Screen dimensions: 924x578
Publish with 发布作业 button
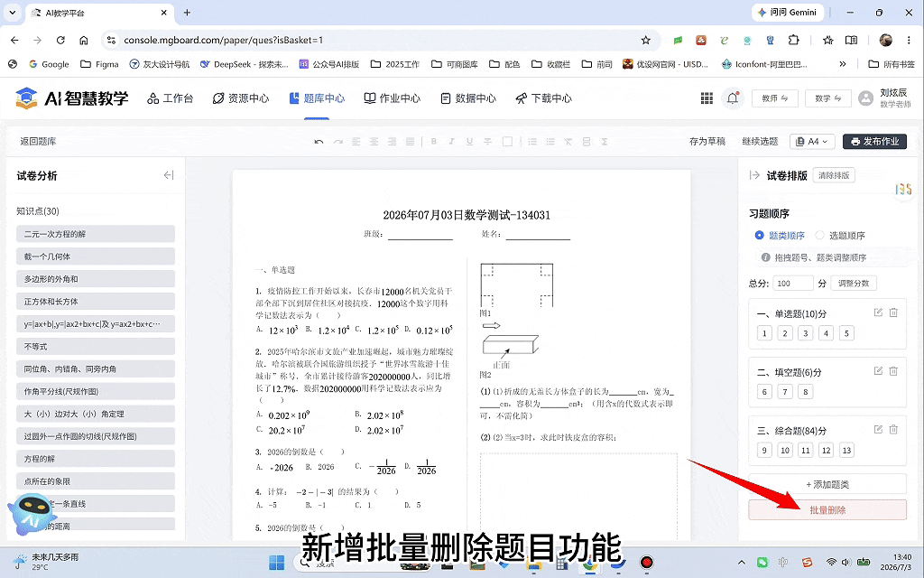coord(874,142)
